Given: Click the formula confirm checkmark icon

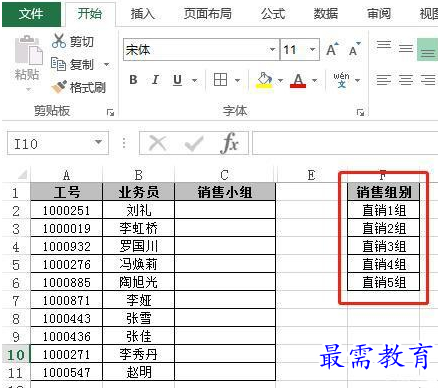Looking at the screenshot, I should click(194, 144).
